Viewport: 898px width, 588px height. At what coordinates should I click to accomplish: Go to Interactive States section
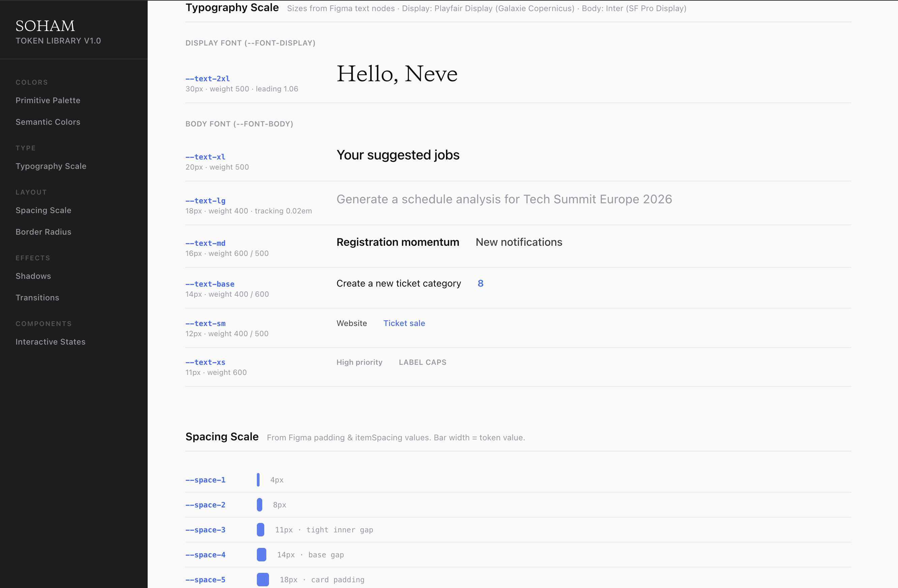tap(51, 342)
